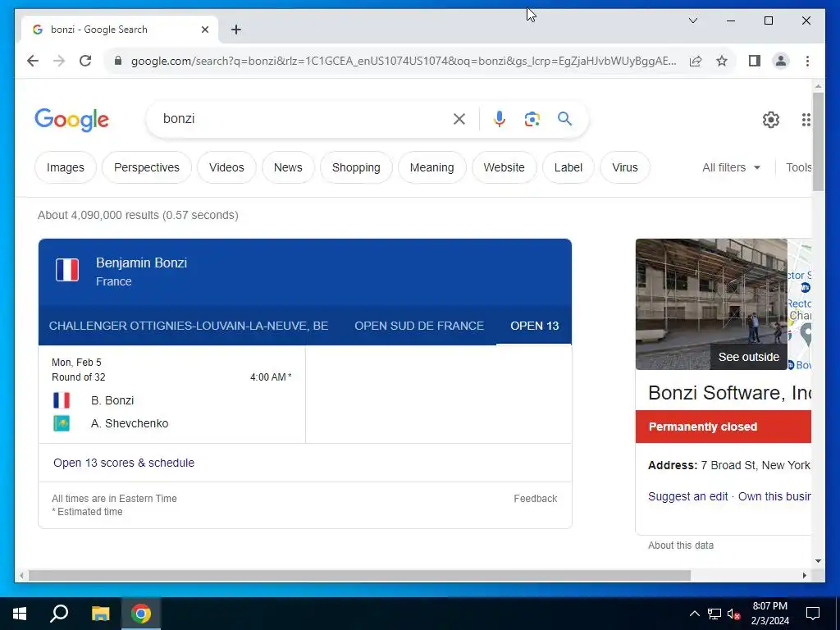Go to Google homepage logo
Image resolution: width=840 pixels, height=630 pixels.
(x=72, y=119)
